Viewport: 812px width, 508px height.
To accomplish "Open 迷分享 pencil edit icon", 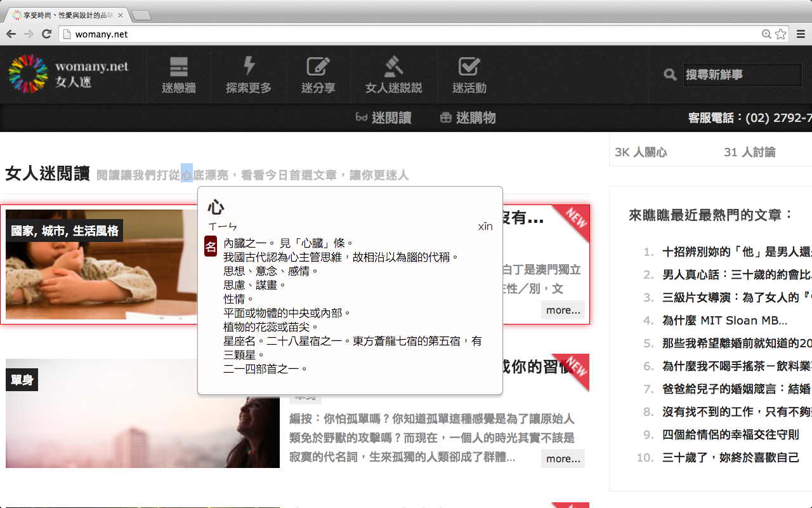I will point(318,67).
